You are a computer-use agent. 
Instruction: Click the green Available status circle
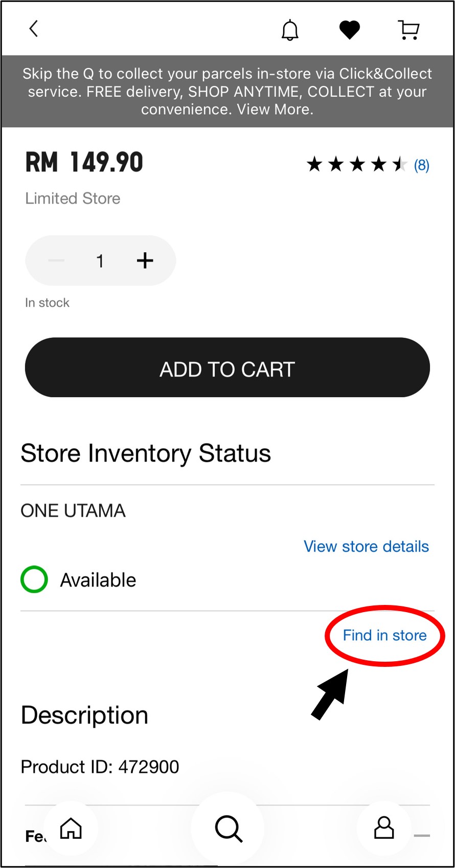click(34, 579)
